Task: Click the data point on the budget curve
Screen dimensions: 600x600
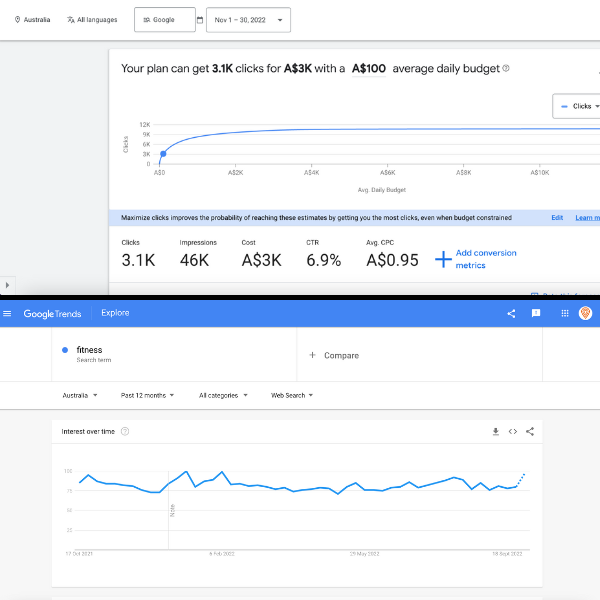Action: (163, 153)
